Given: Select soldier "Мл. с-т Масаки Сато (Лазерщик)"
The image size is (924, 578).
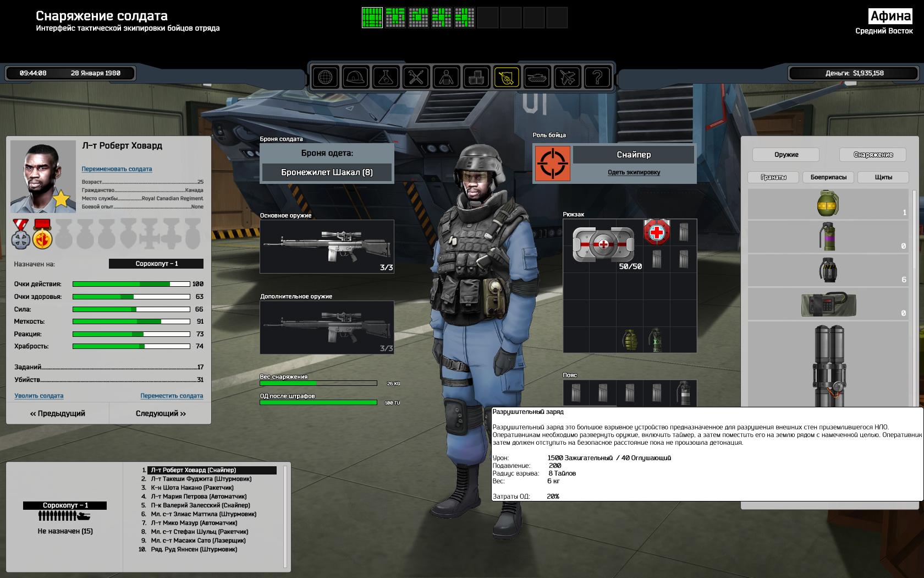Looking at the screenshot, I should click(x=198, y=541).
